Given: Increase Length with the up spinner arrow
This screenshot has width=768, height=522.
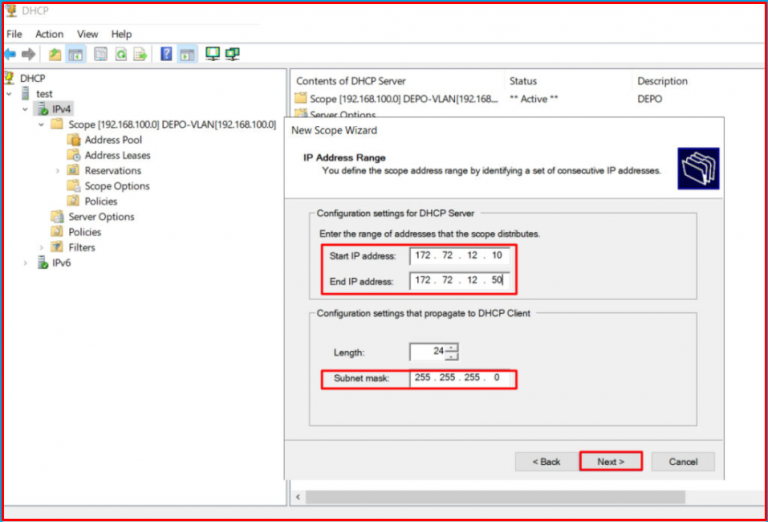Looking at the screenshot, I should click(x=452, y=347).
